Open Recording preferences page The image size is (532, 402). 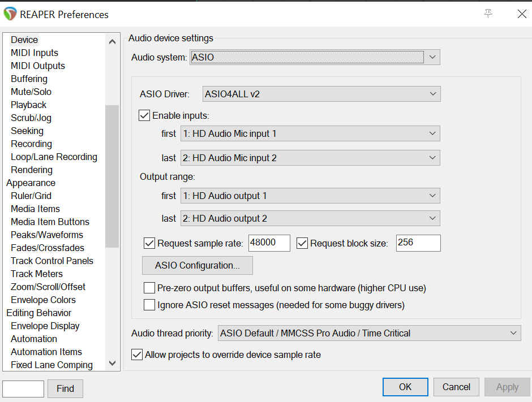tap(31, 144)
